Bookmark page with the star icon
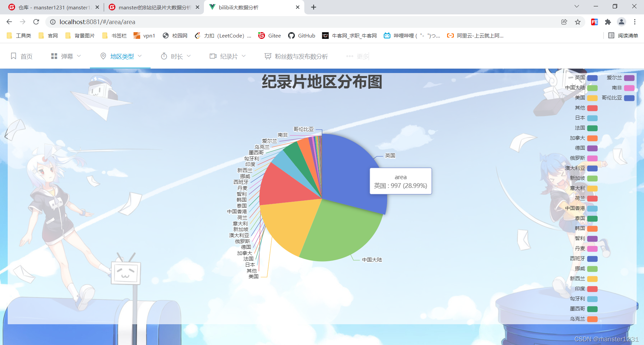Image resolution: width=644 pixels, height=345 pixels. click(x=578, y=22)
